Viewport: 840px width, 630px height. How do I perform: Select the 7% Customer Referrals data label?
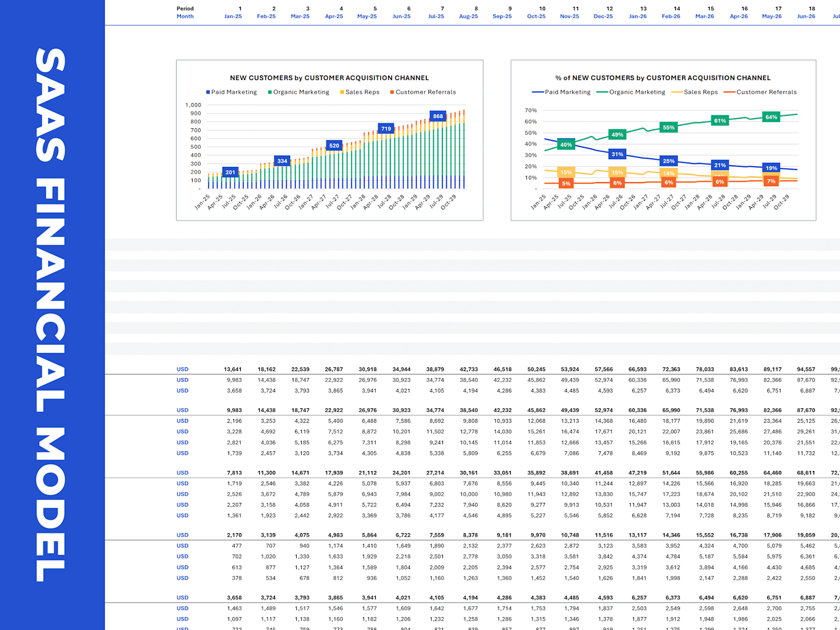pos(772,181)
